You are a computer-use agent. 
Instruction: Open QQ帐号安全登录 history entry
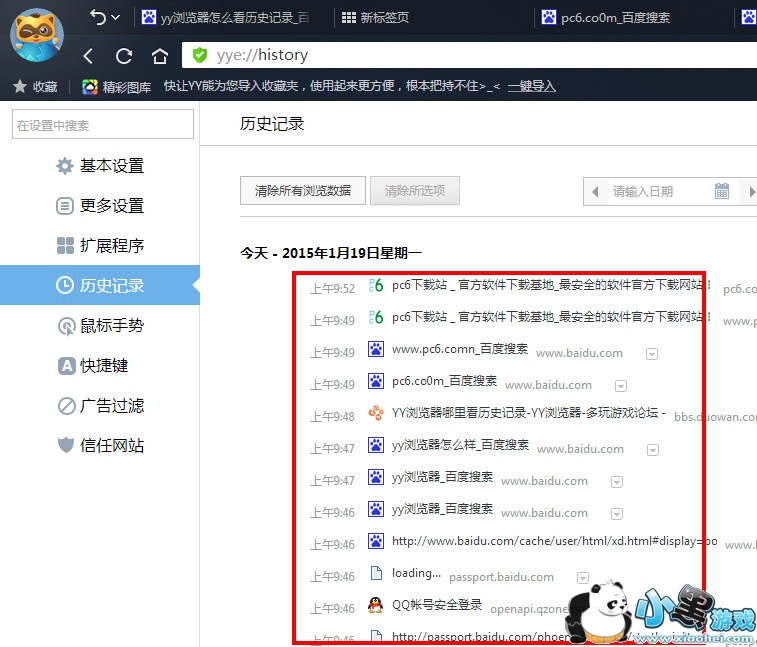pos(437,605)
